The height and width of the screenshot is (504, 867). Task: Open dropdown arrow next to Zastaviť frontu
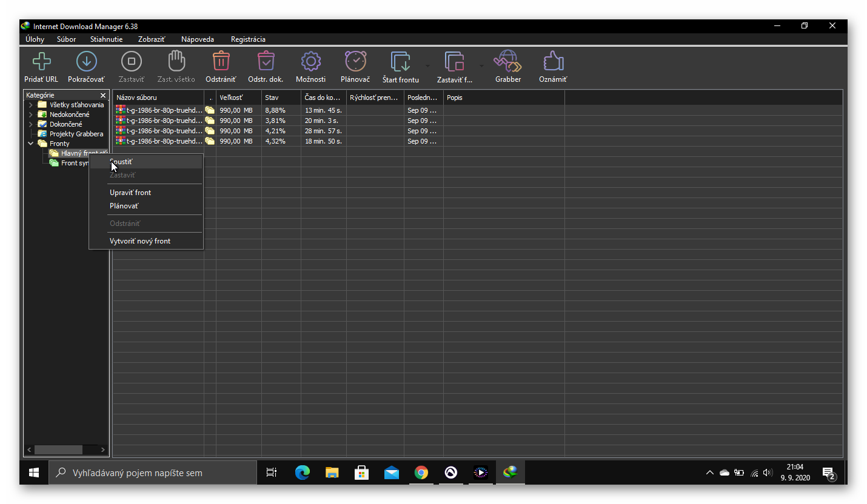(481, 65)
